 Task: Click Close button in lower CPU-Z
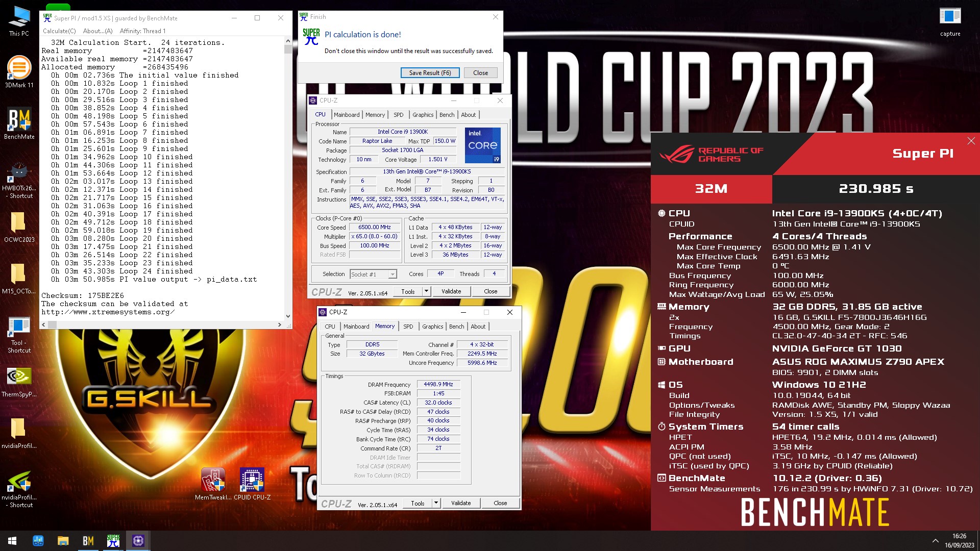tap(500, 504)
